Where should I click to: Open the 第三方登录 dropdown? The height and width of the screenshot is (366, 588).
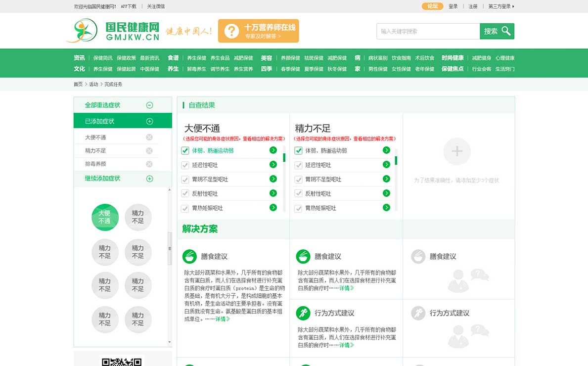[501, 6]
